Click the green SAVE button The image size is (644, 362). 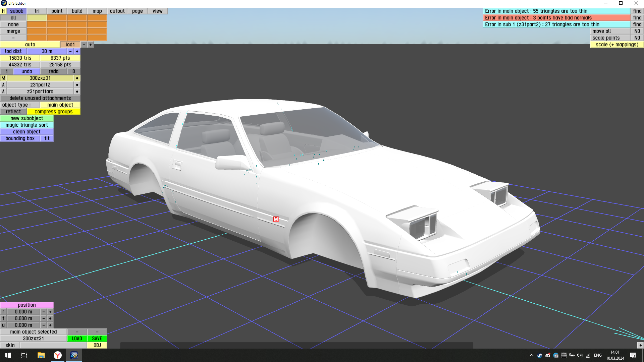pos(97,339)
